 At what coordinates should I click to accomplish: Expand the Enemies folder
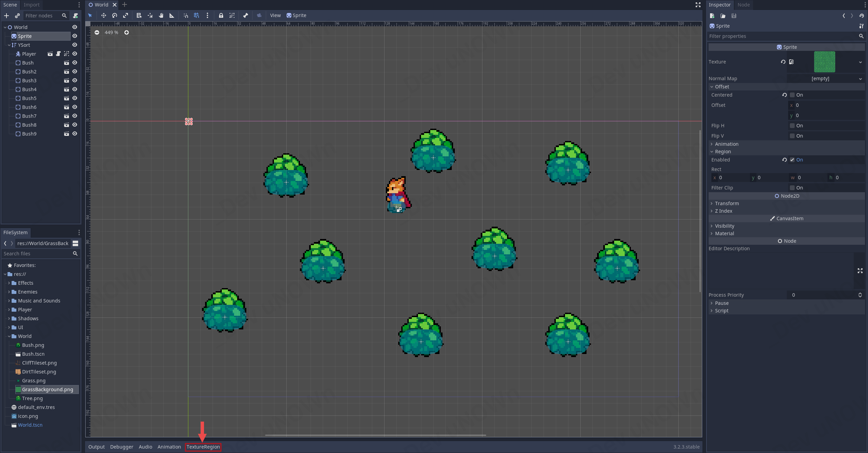pyautogui.click(x=9, y=292)
